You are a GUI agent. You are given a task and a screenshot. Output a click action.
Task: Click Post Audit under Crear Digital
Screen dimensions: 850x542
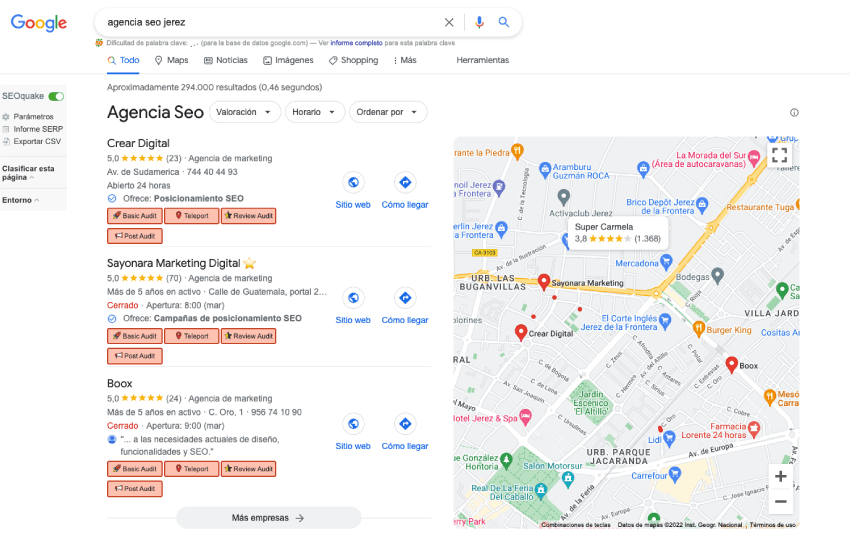134,236
